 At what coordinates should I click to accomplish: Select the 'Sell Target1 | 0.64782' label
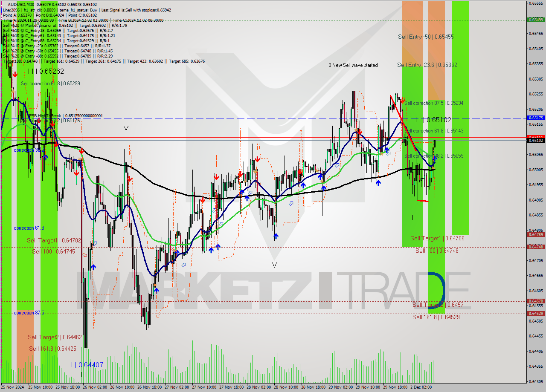[54, 240]
